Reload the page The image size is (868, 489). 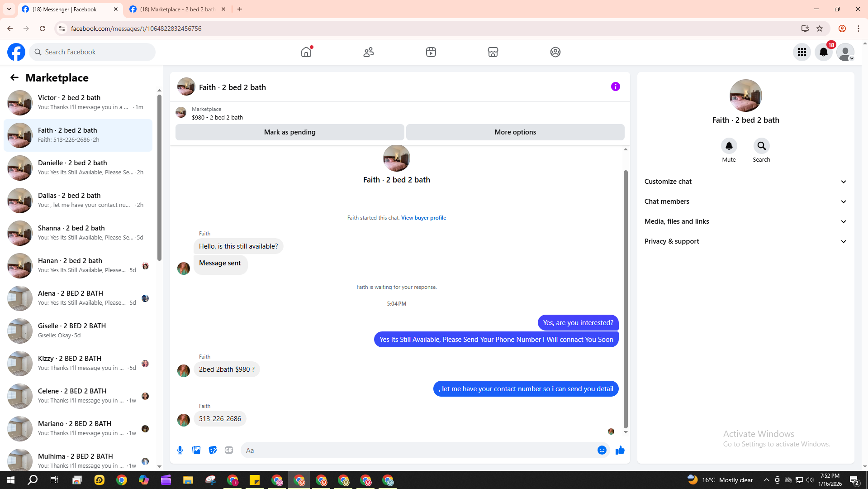pos(43,29)
